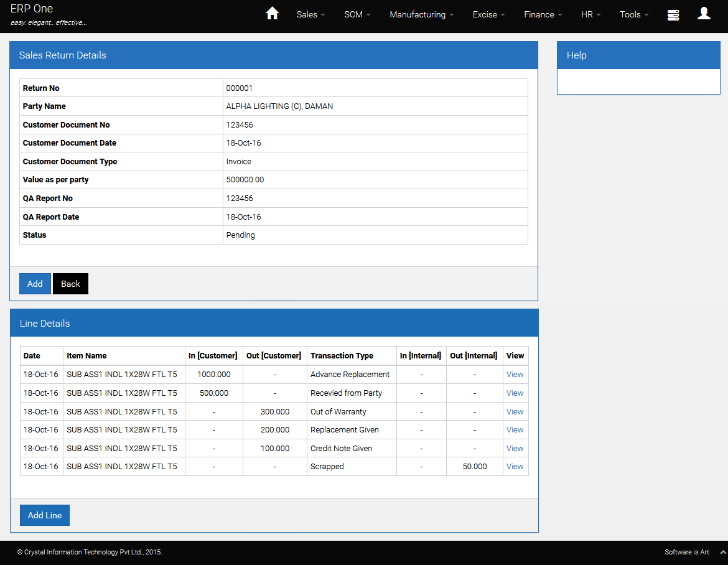Expand the SCM menu
The image size is (728, 565).
point(357,14)
